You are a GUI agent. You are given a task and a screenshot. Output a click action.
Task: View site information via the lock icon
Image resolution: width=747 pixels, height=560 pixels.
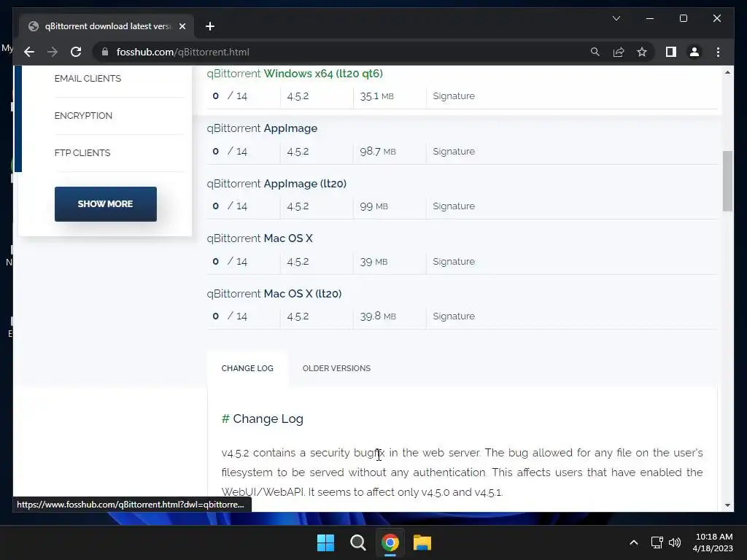pyautogui.click(x=105, y=52)
